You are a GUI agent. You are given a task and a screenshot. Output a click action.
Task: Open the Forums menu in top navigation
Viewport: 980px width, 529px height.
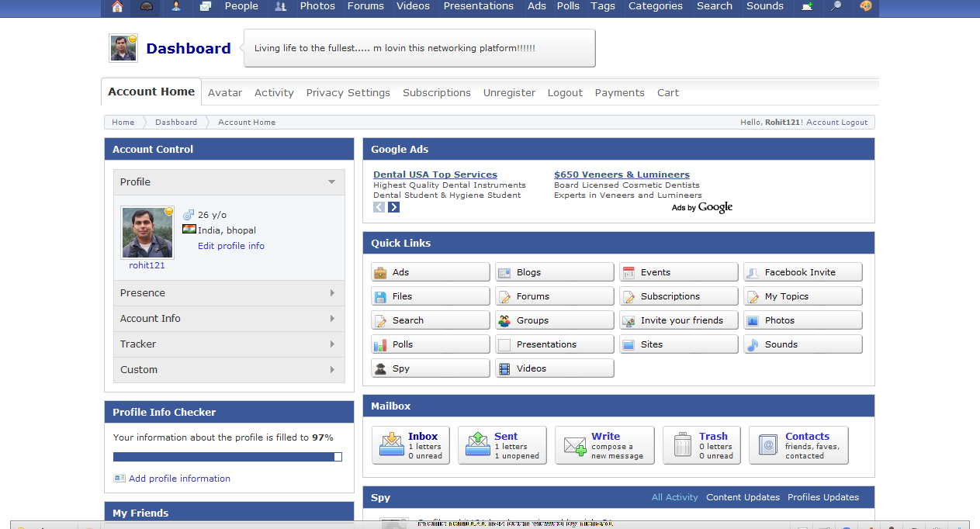pyautogui.click(x=365, y=6)
